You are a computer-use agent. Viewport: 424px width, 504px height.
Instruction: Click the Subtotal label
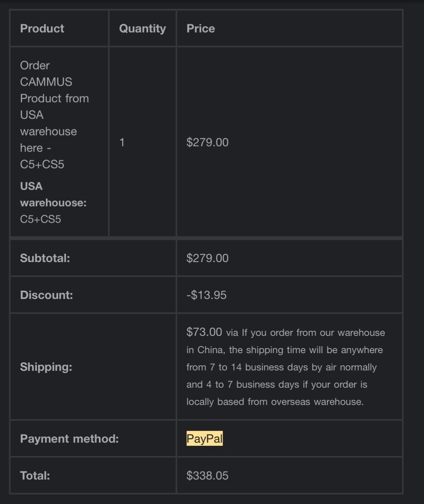pos(45,258)
